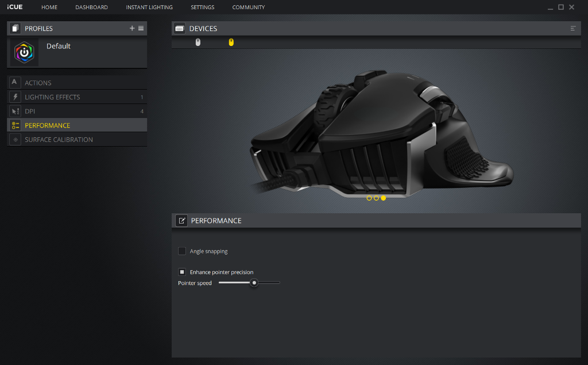This screenshot has height=365, width=588.
Task: Enable the Angle snapping checkbox
Action: 182,251
